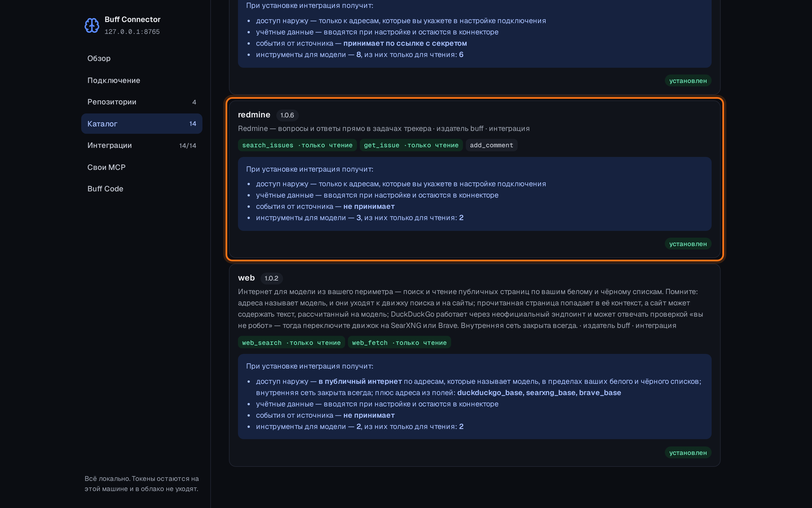Select the web_fetch tool tag
The width and height of the screenshot is (812, 508).
pos(399,343)
